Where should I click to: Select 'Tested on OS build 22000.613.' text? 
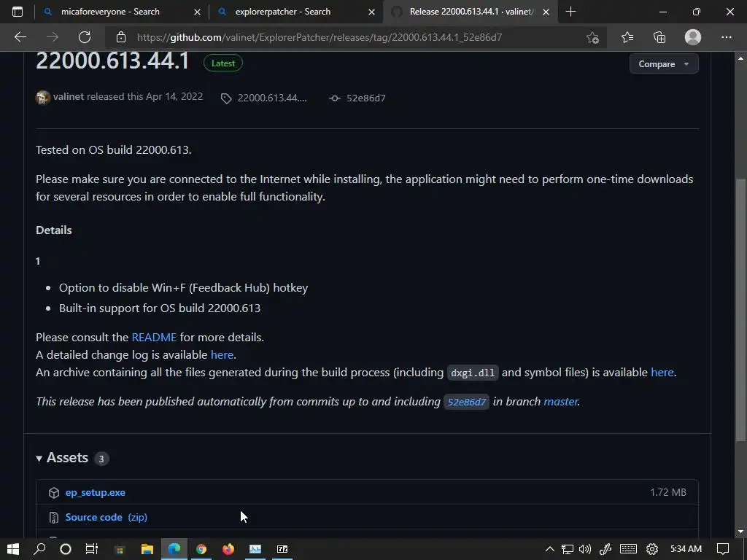113,150
